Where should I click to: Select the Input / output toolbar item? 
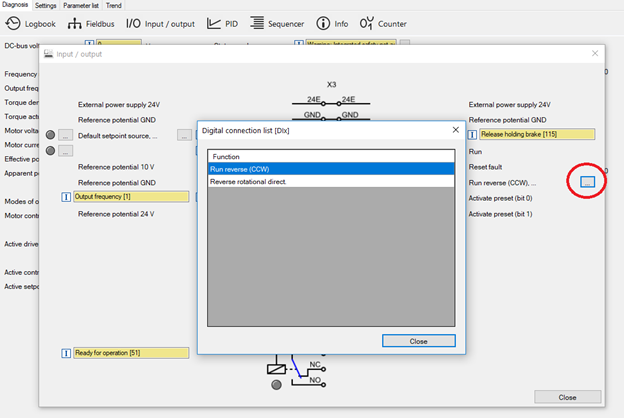pos(160,23)
